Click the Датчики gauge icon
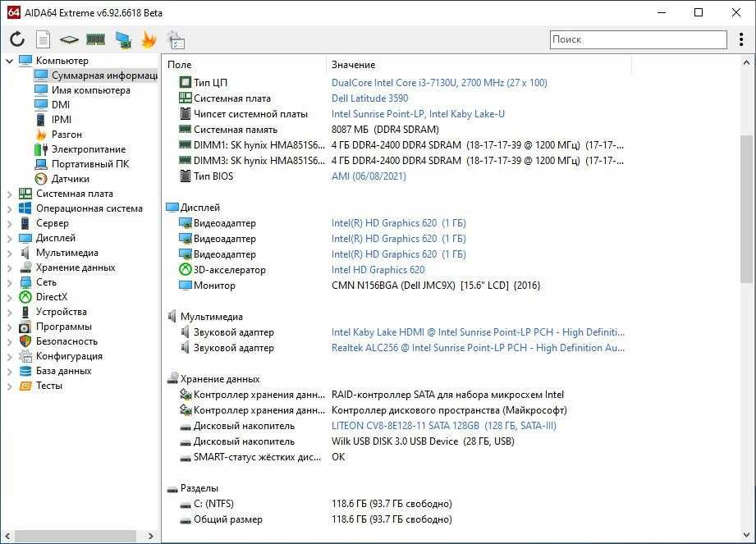 tap(41, 179)
